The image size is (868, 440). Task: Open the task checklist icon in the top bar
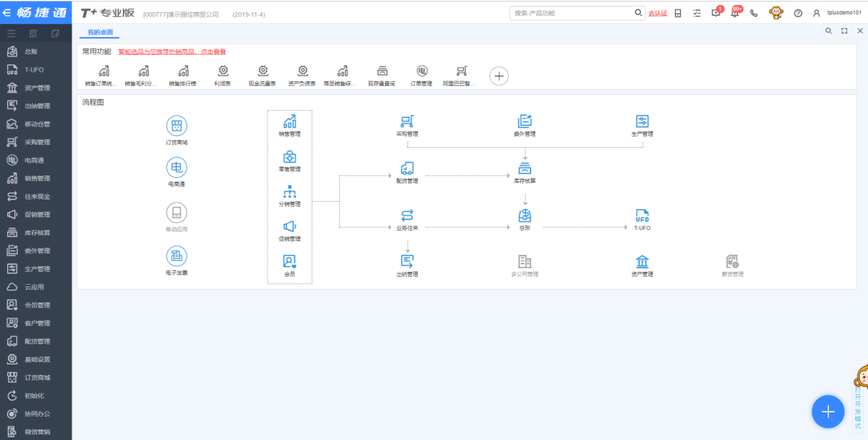point(697,14)
